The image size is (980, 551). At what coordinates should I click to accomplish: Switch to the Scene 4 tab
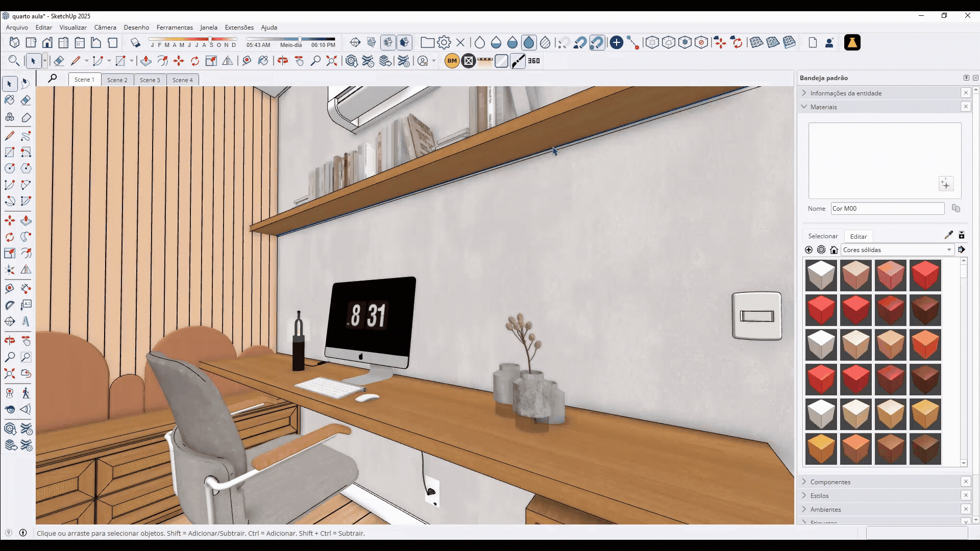pyautogui.click(x=183, y=80)
